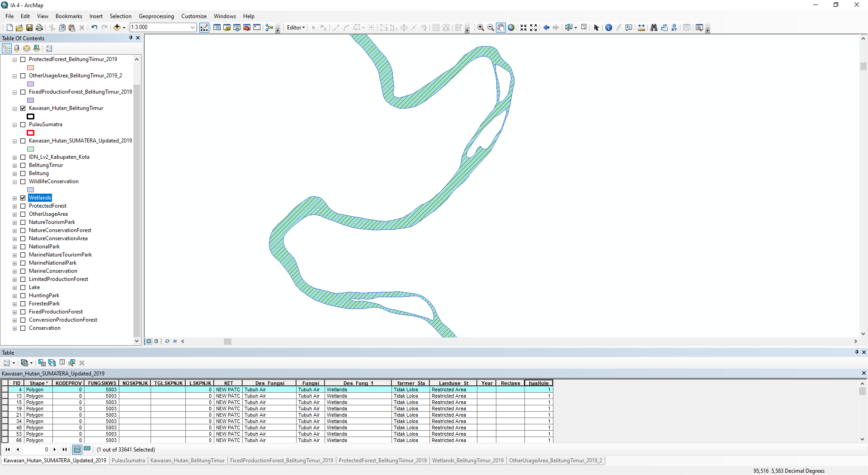Image resolution: width=868 pixels, height=475 pixels.
Task: Click Select By Attributes in Table toolbar
Action: coord(42,363)
